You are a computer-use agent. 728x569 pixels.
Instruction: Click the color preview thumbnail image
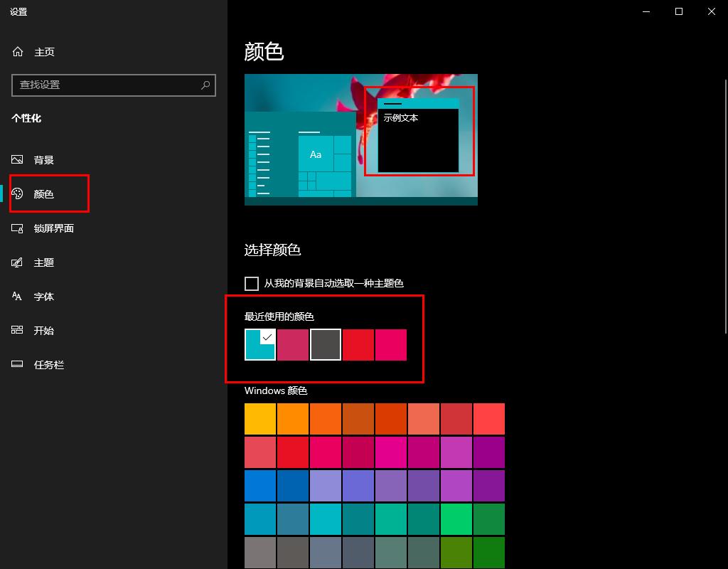(360, 139)
